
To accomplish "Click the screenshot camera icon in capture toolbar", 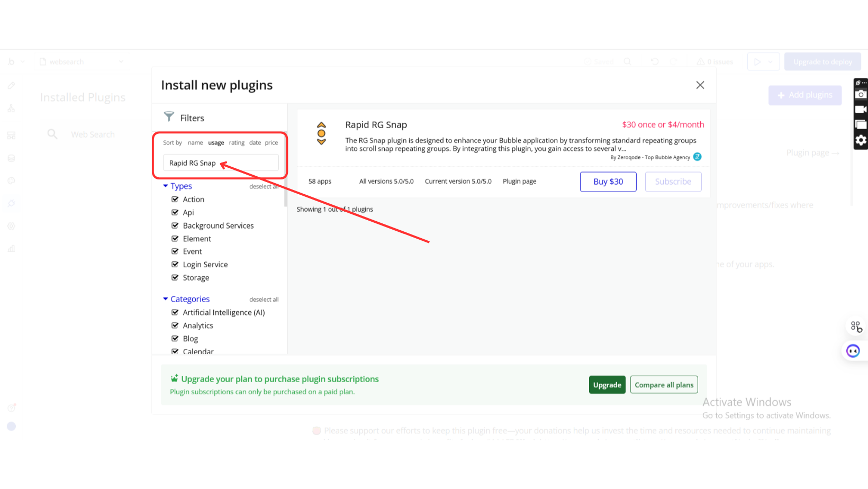I will click(861, 95).
